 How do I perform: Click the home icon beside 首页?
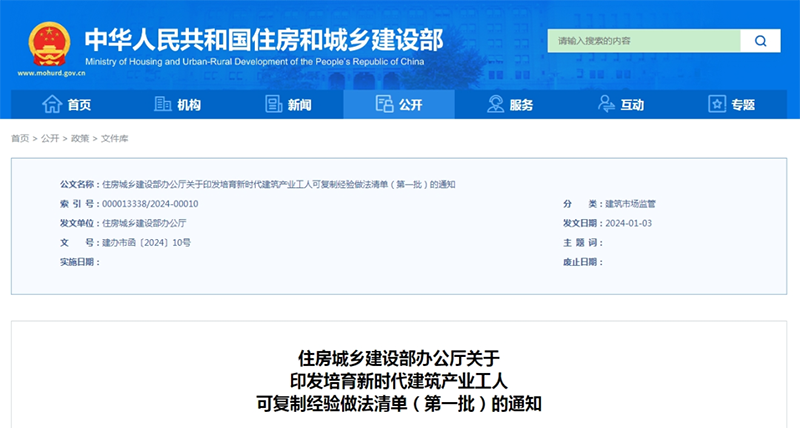pos(52,105)
